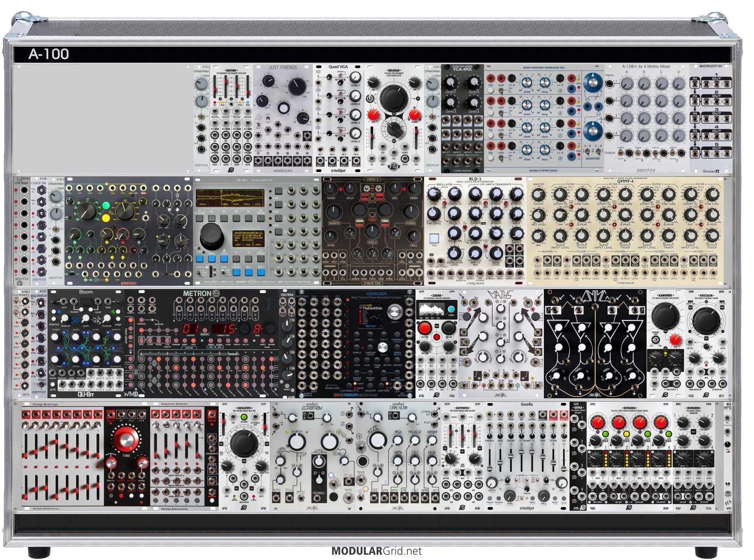The image size is (754, 560).
Task: Click the ER-301 waveform display
Action: [x=230, y=198]
